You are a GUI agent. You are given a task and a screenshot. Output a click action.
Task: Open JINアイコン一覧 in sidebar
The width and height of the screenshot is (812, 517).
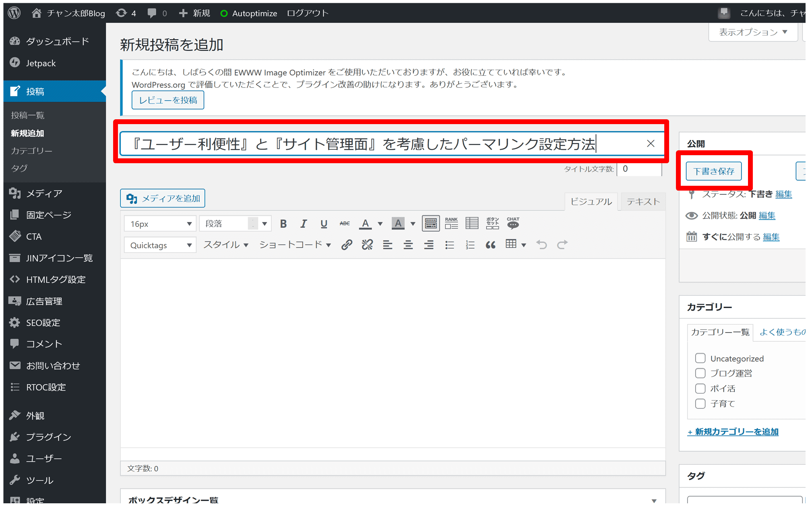pos(55,258)
